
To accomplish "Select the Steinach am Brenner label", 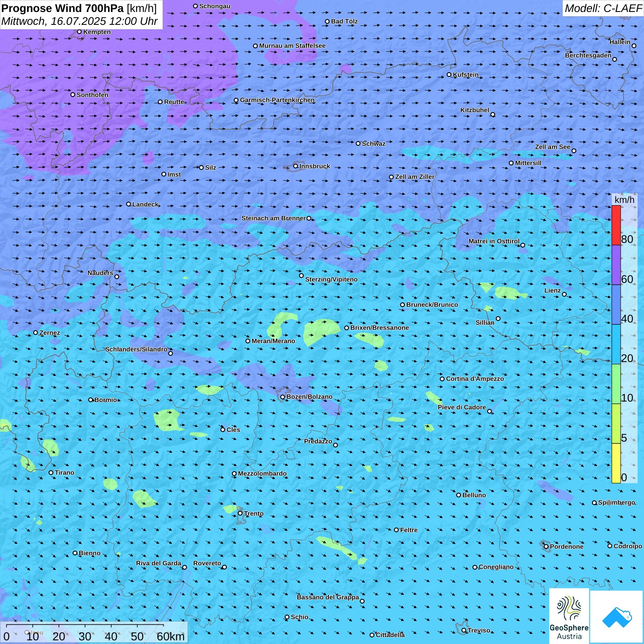I will click(x=273, y=218).
